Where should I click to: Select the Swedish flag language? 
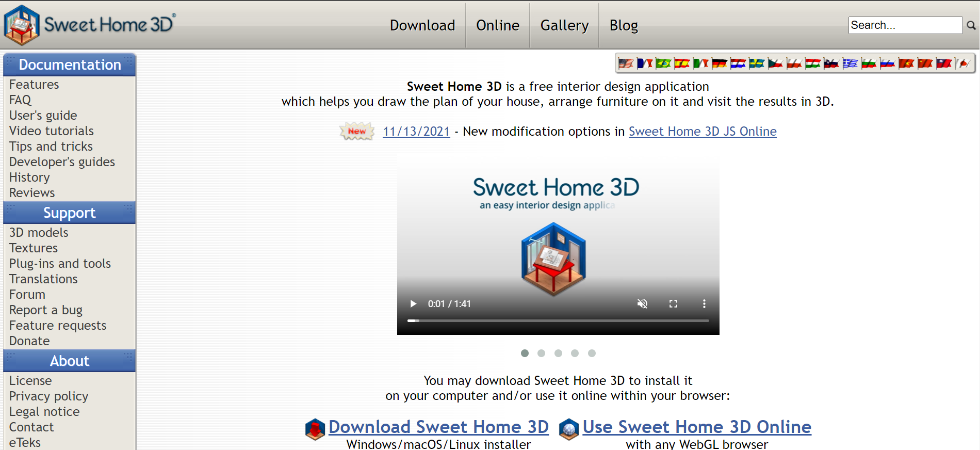[757, 63]
